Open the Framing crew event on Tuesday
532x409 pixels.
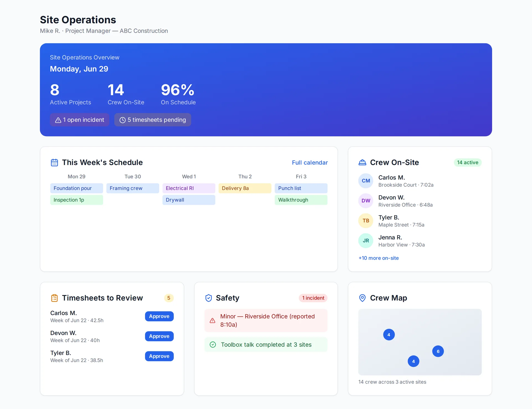(133, 188)
